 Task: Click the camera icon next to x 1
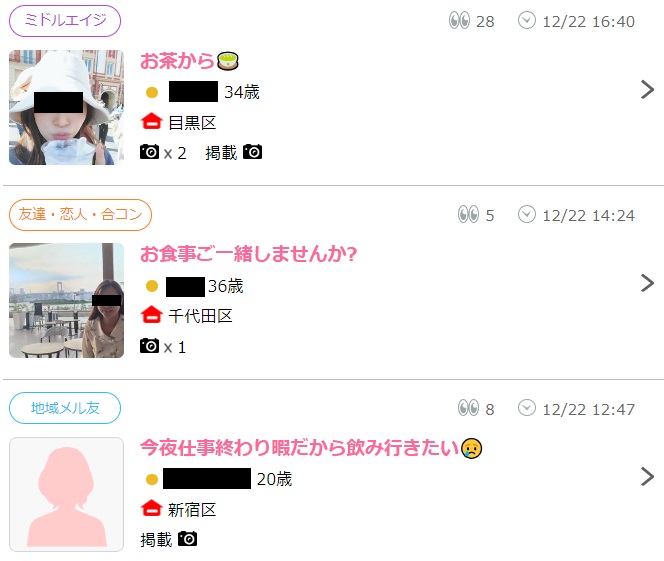point(149,345)
